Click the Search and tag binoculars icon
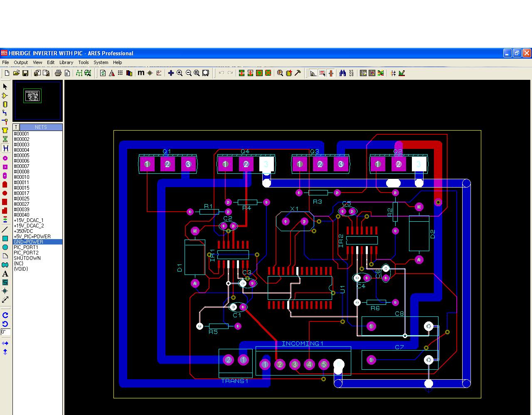Screen dimensions: 532x415 coord(342,73)
